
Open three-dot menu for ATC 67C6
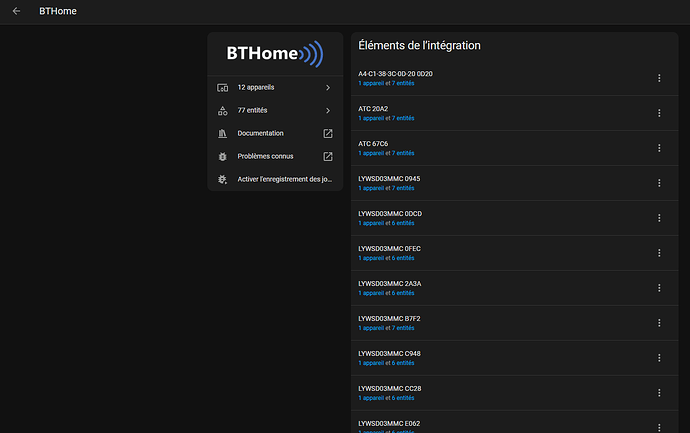click(x=659, y=148)
